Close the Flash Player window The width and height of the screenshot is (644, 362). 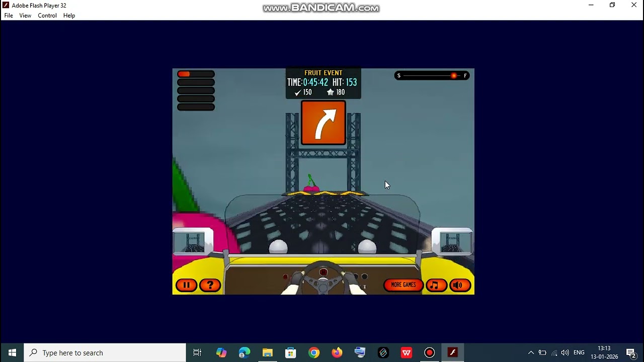point(634,5)
